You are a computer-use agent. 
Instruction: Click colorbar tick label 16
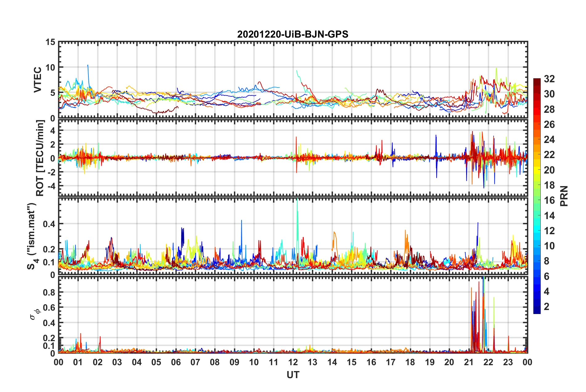pyautogui.click(x=549, y=200)
